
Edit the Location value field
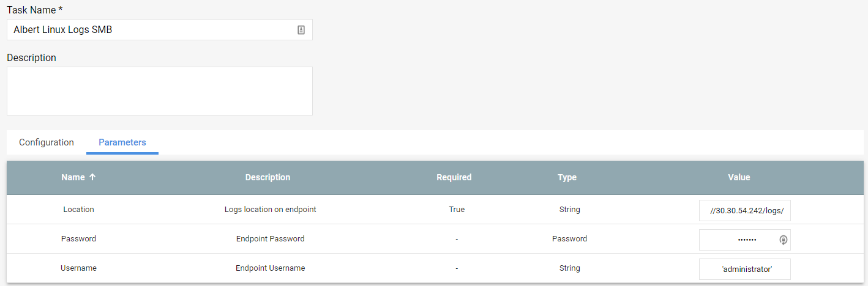pos(745,211)
